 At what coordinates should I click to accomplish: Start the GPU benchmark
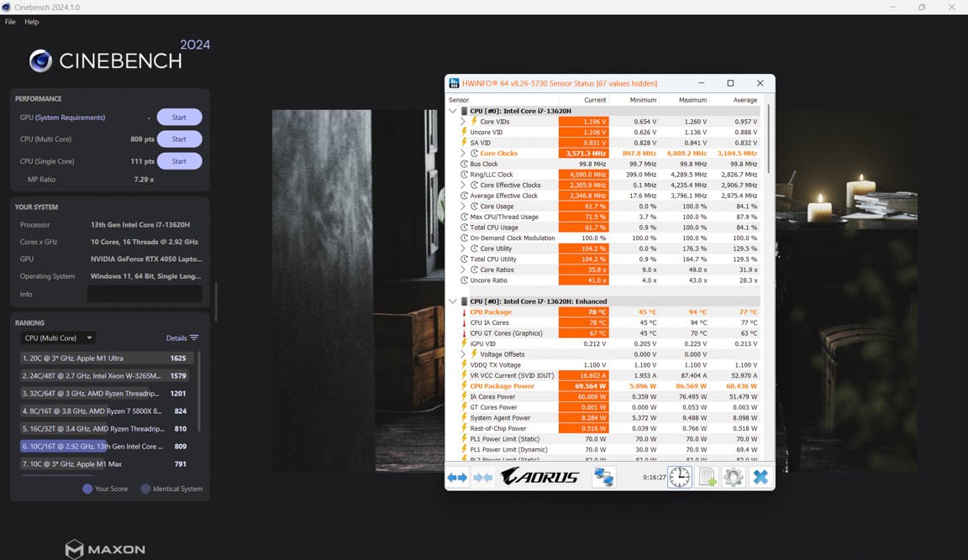[179, 118]
